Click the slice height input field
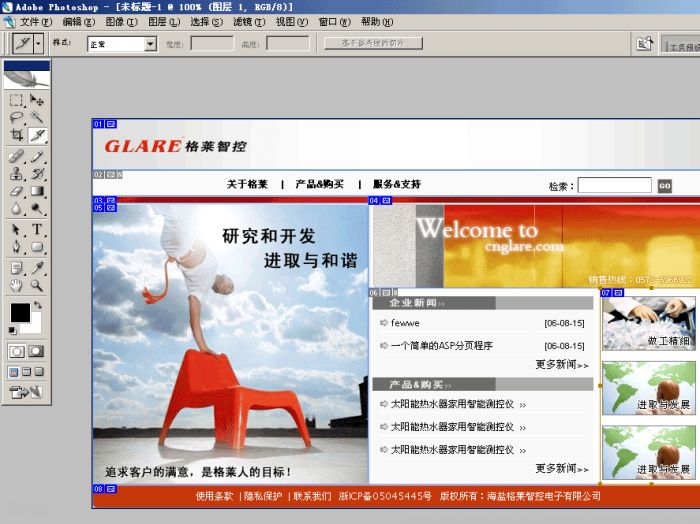This screenshot has height=524, width=700. pyautogui.click(x=288, y=44)
